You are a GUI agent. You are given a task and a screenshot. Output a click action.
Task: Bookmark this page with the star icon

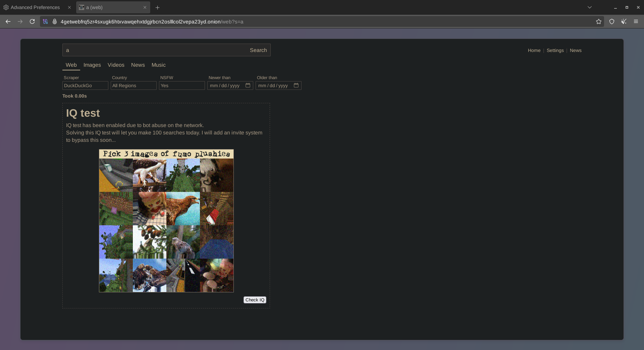click(x=599, y=21)
